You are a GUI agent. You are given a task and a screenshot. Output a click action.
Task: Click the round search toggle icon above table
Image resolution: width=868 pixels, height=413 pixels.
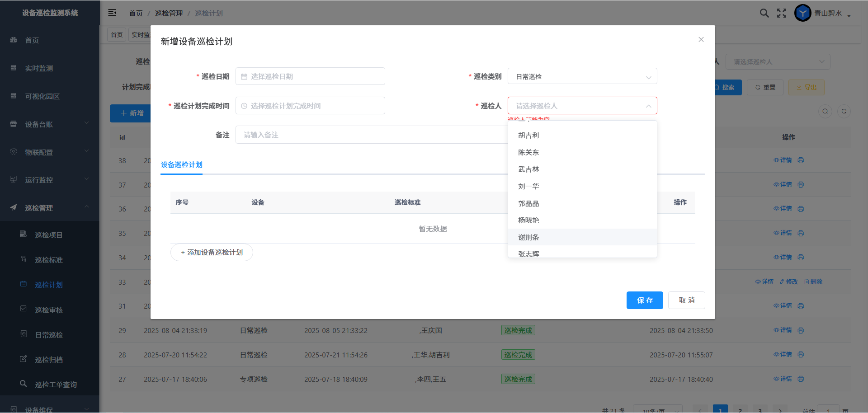pyautogui.click(x=825, y=111)
